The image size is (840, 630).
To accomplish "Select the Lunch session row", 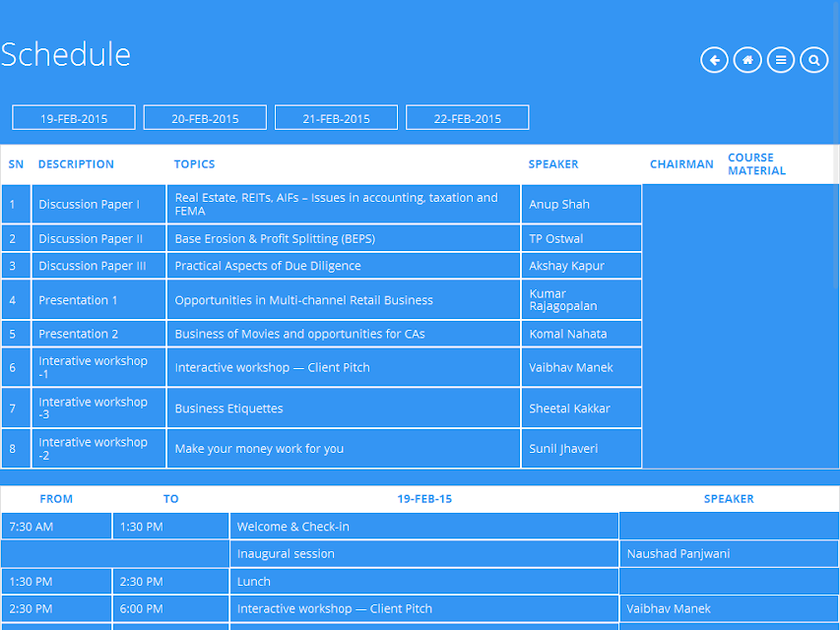I will (424, 581).
